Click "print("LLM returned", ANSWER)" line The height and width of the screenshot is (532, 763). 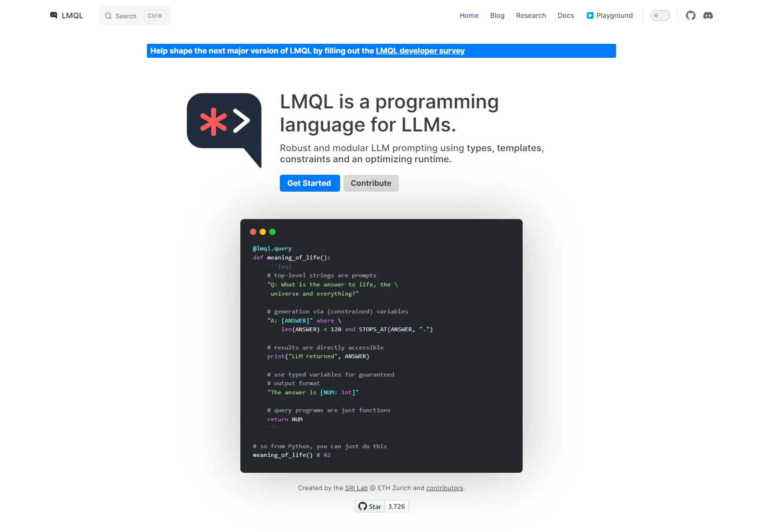coord(318,356)
